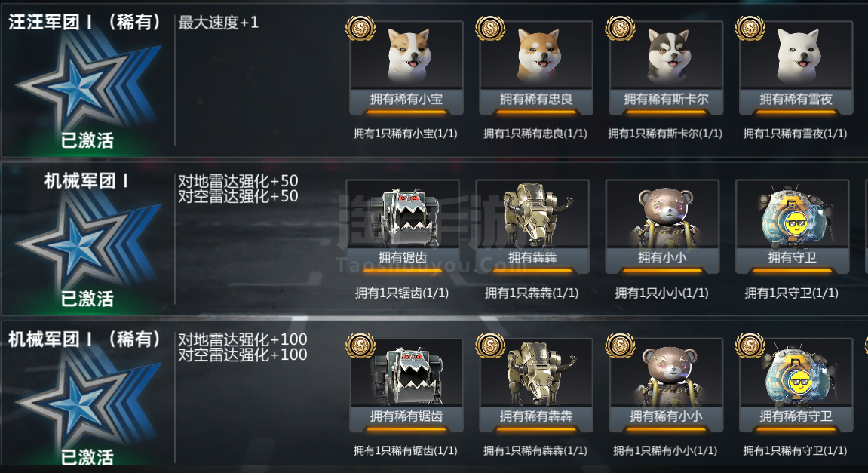Click the gold coin badge on 稀有雪夜
The height and width of the screenshot is (473, 868).
click(x=750, y=27)
